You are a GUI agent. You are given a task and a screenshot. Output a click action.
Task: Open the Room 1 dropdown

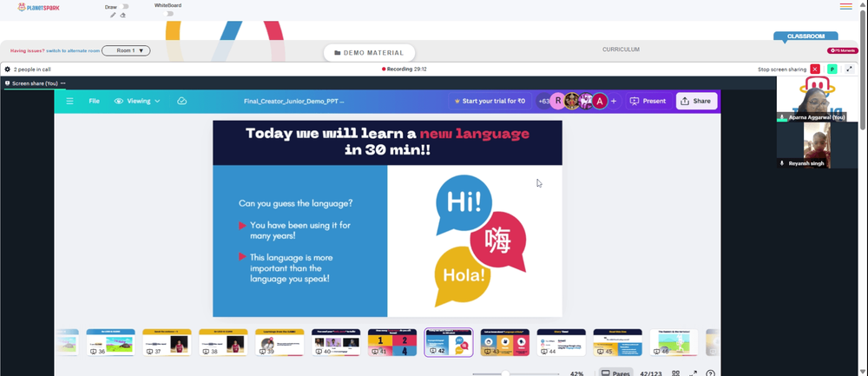tap(126, 50)
